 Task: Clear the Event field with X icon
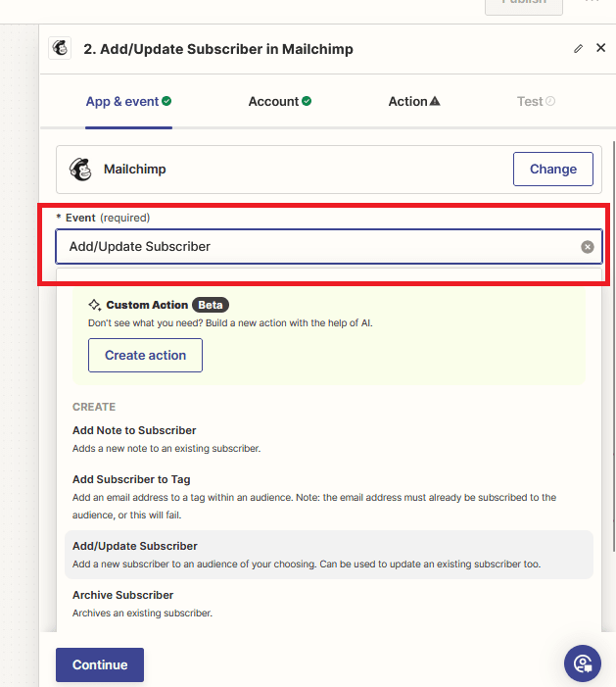(x=588, y=247)
